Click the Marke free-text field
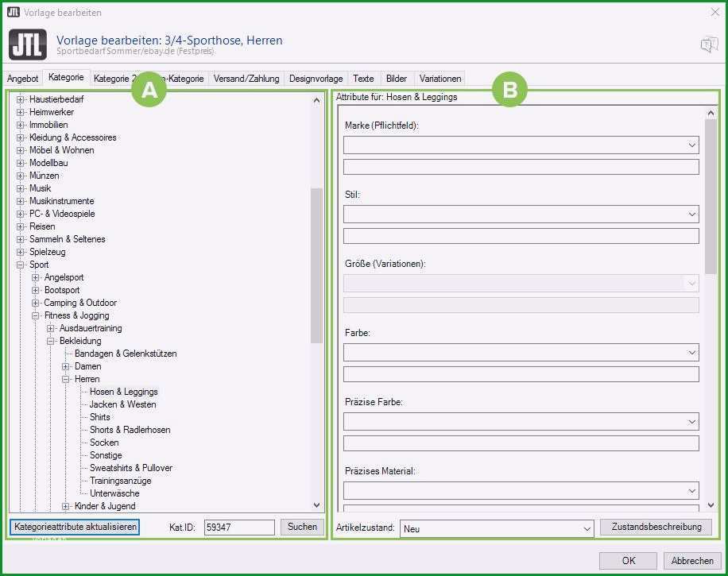The height and width of the screenshot is (576, 728). point(521,167)
